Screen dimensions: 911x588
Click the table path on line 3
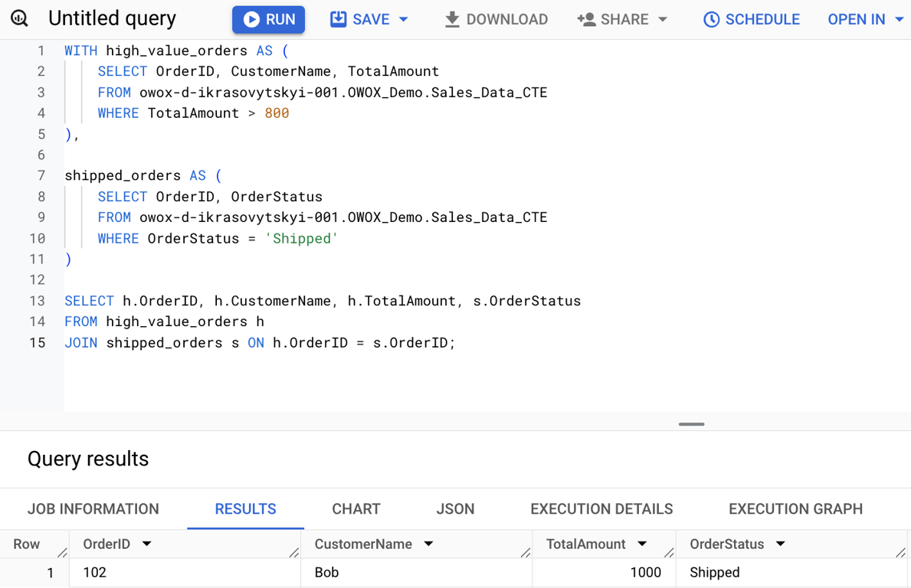(343, 93)
